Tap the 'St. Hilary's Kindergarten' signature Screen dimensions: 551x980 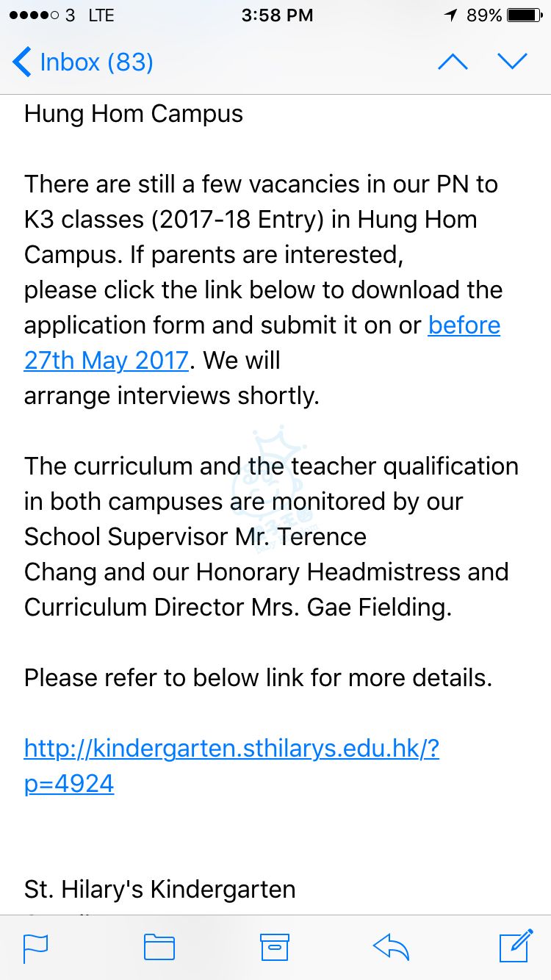point(160,889)
